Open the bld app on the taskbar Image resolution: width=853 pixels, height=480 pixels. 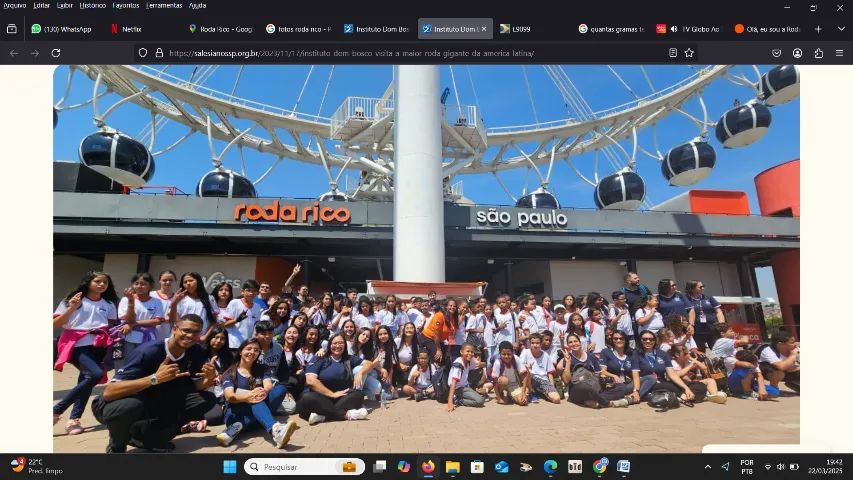tap(575, 467)
